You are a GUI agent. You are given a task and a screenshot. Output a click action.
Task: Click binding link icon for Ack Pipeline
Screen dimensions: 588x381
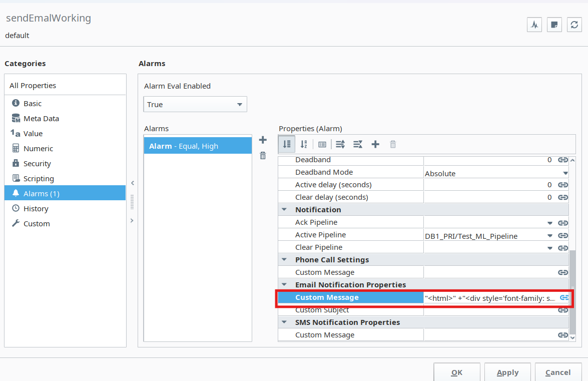[563, 223]
